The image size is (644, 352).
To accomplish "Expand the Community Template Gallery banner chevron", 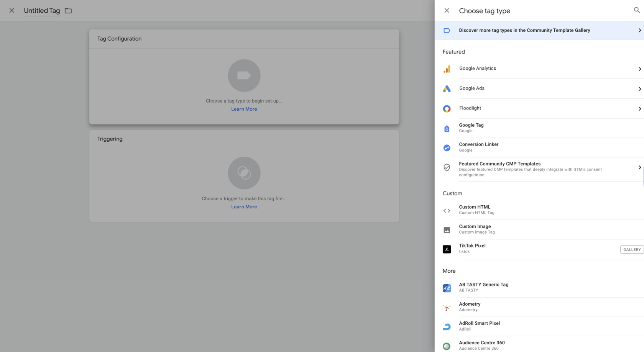I will [639, 30].
